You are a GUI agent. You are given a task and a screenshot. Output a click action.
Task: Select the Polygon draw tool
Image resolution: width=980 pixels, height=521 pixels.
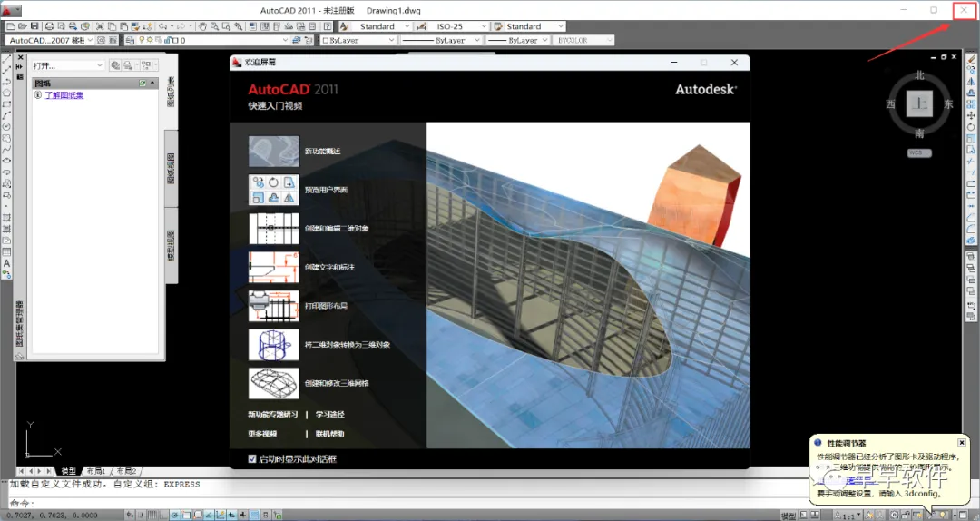tap(6, 93)
